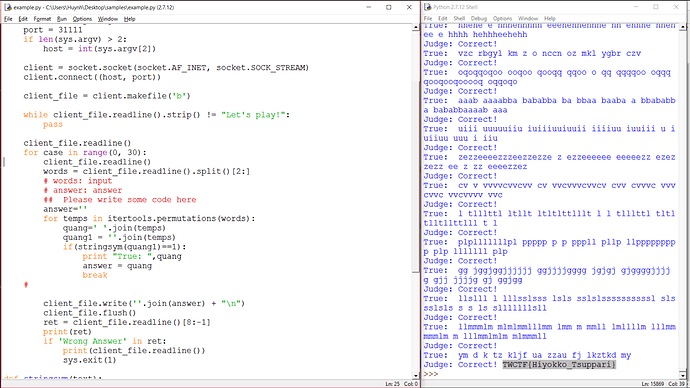Open Shell menu in Python Shell window

(x=459, y=18)
